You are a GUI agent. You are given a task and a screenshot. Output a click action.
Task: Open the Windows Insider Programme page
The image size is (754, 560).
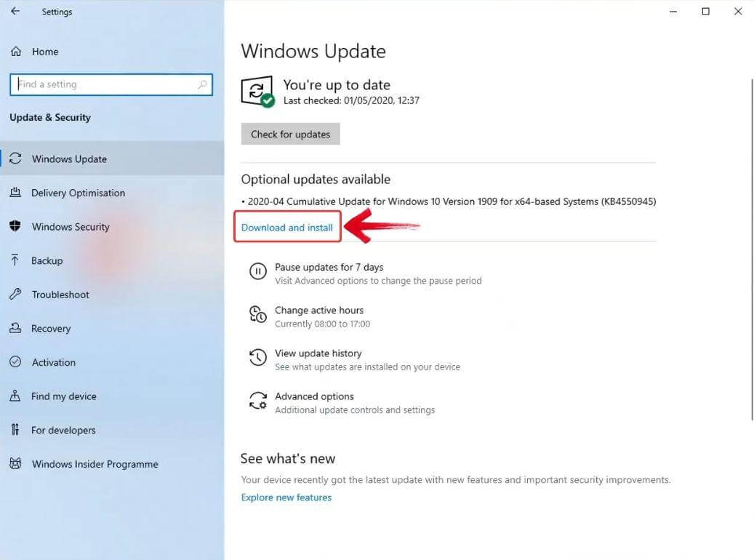point(17,463)
